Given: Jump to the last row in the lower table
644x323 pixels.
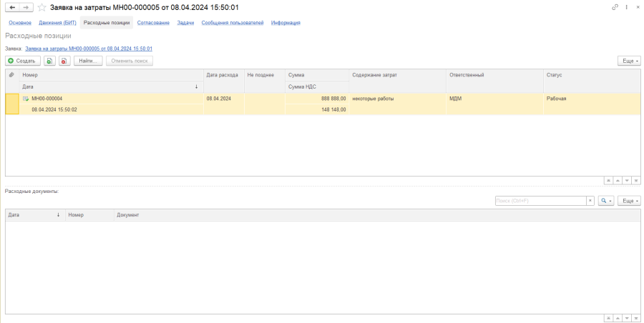Looking at the screenshot, I should click(636, 317).
